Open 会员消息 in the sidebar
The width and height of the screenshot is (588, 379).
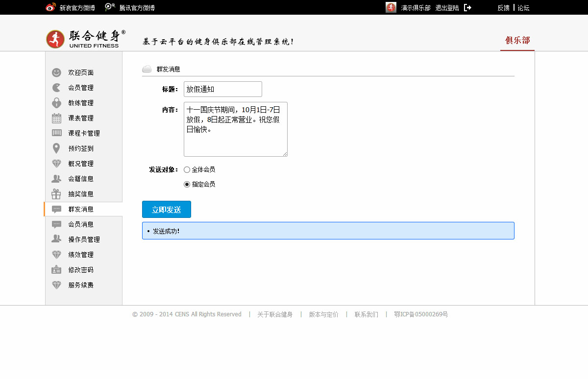tap(81, 224)
